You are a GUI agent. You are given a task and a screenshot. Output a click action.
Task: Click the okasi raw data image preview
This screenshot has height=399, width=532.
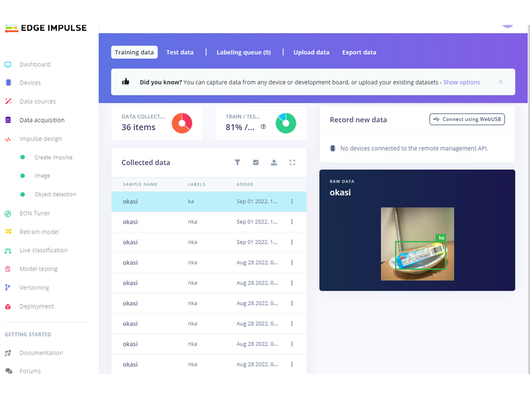(417, 244)
